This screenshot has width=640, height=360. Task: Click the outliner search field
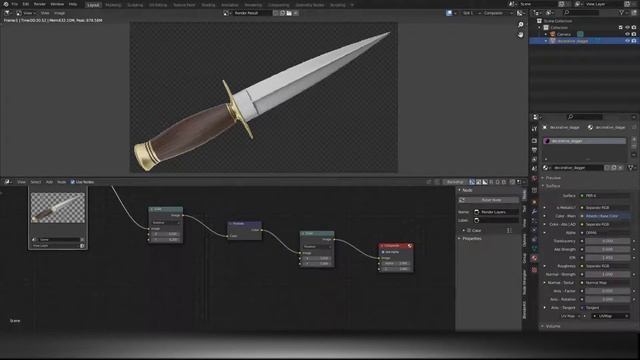pos(581,13)
